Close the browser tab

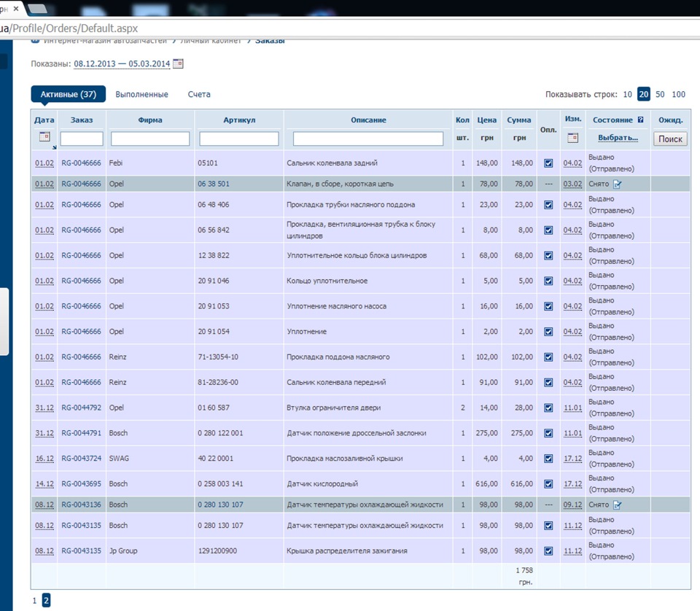coord(16,9)
